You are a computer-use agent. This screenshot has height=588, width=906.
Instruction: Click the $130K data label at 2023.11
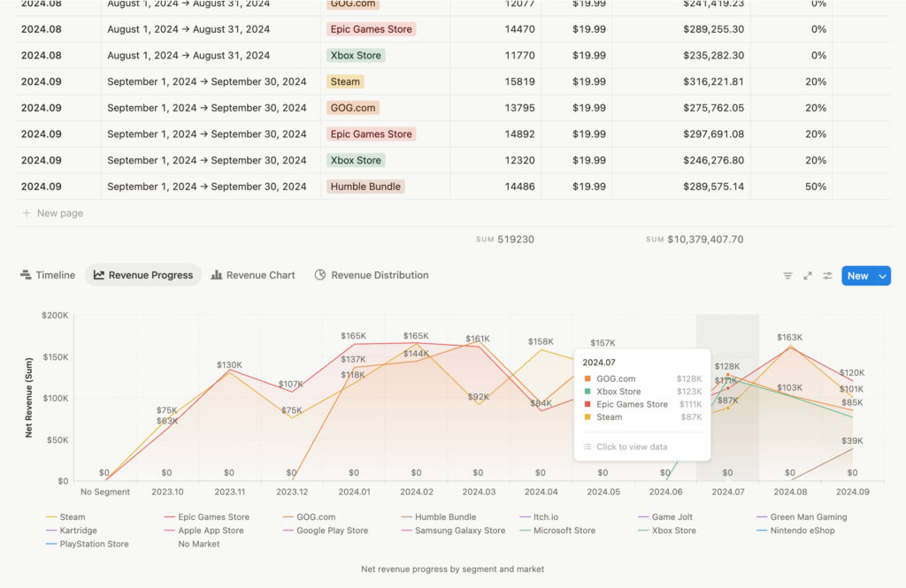pyautogui.click(x=229, y=365)
